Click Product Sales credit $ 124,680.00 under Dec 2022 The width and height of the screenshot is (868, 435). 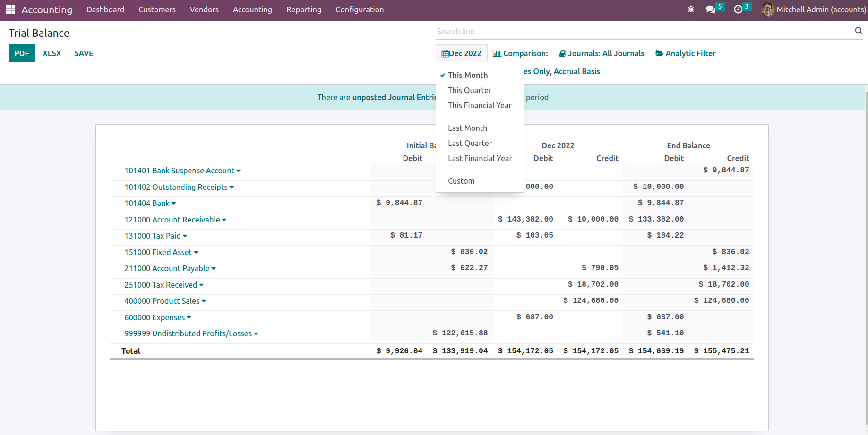(591, 300)
